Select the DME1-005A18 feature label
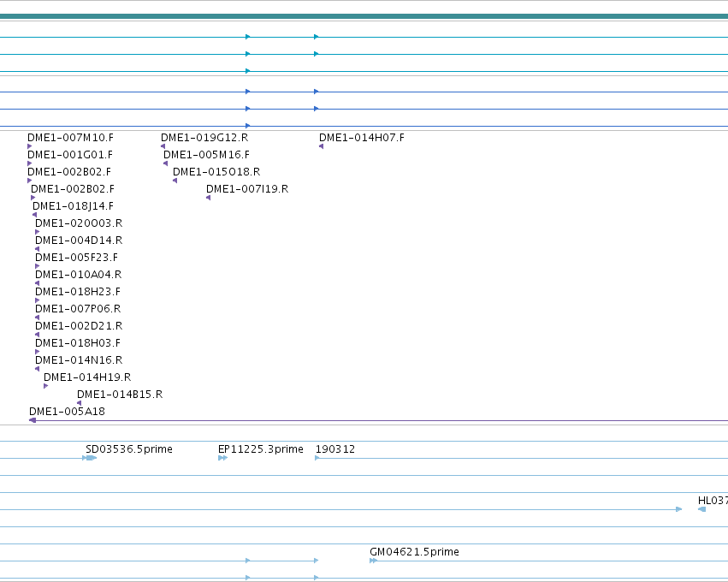728x582 pixels. click(x=67, y=412)
